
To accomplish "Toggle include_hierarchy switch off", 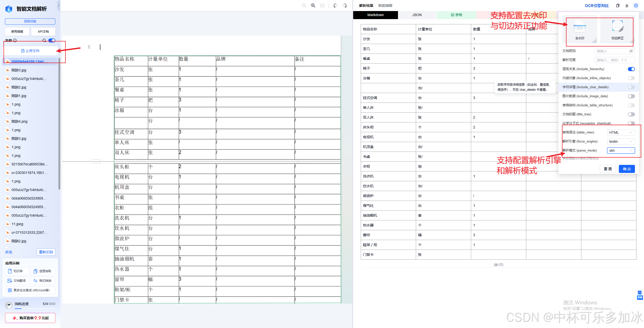I will [631, 69].
